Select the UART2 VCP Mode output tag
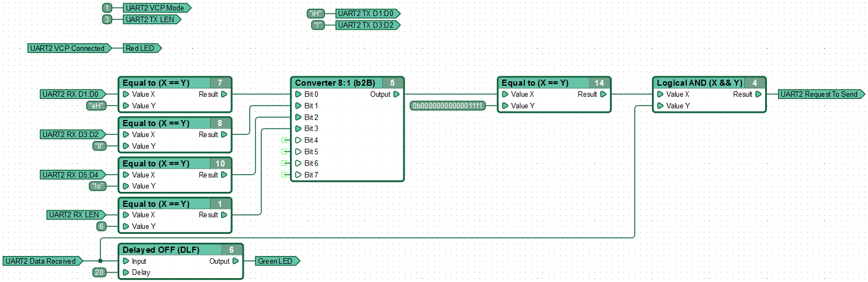The height and width of the screenshot is (282, 868). tap(157, 8)
